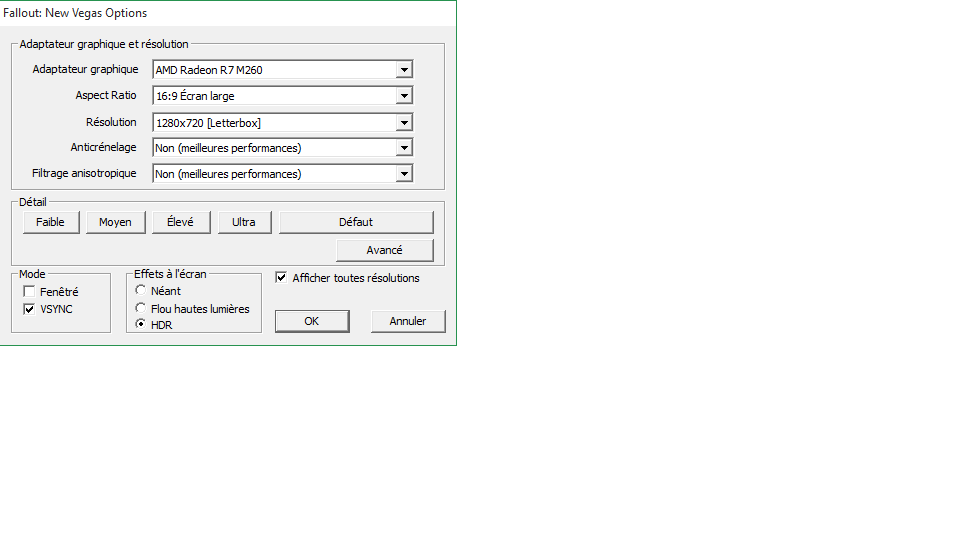
Task: Set detail to Élevé
Action: 181,222
